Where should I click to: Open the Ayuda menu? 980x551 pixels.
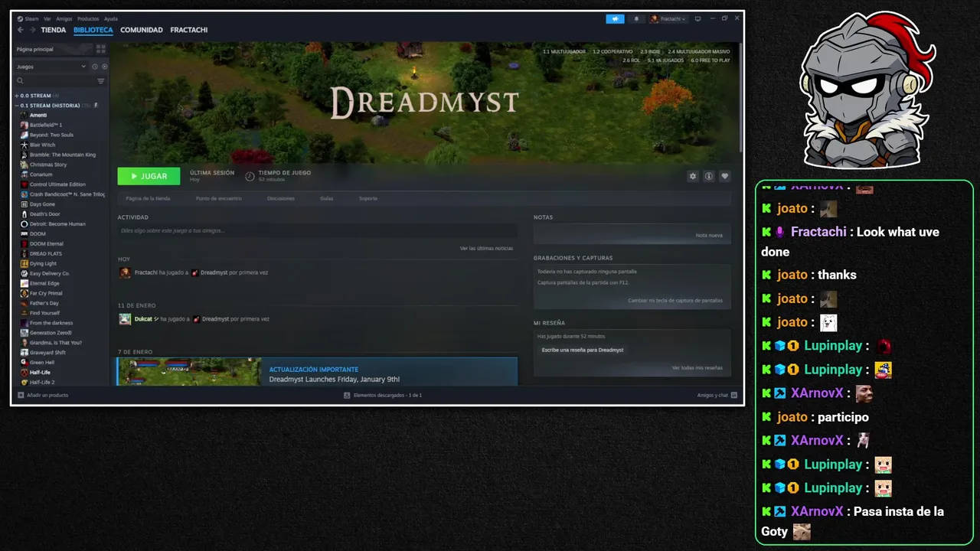click(x=111, y=18)
